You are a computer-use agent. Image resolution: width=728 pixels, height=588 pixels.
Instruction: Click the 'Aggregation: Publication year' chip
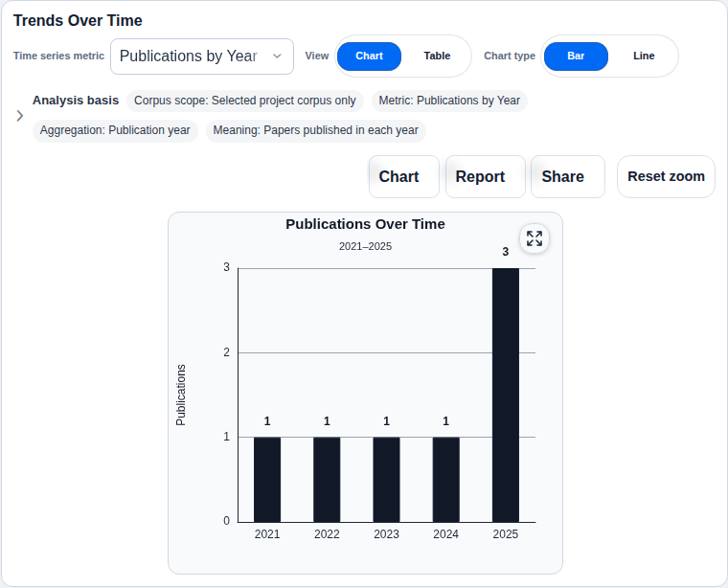coord(115,130)
